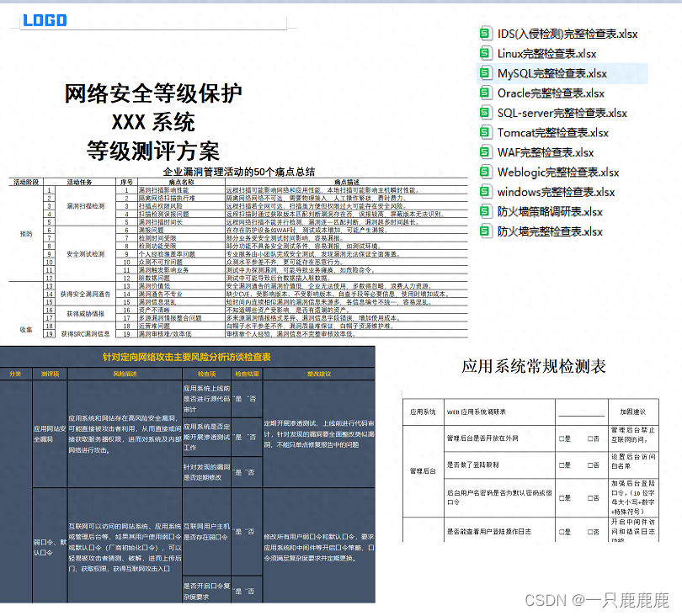Click the 测评项 header in dark table

pos(50,374)
